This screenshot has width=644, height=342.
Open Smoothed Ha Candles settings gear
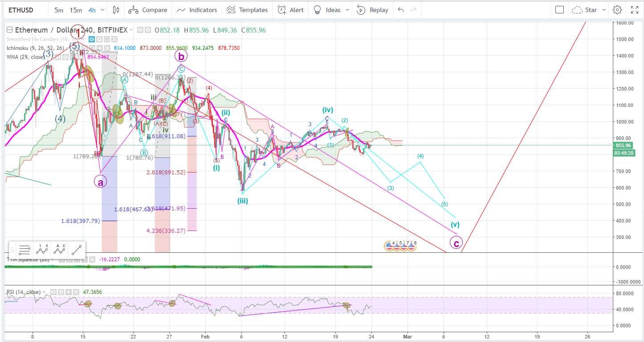(x=100, y=40)
